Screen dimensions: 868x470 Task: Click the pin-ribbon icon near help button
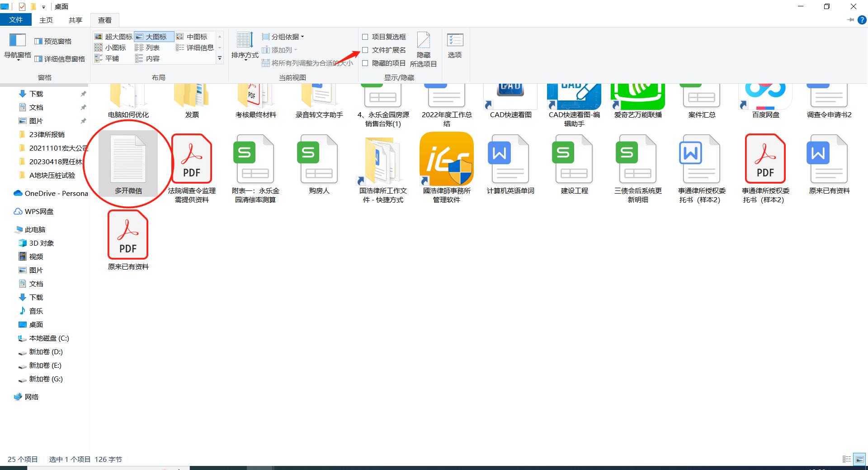[x=849, y=20]
